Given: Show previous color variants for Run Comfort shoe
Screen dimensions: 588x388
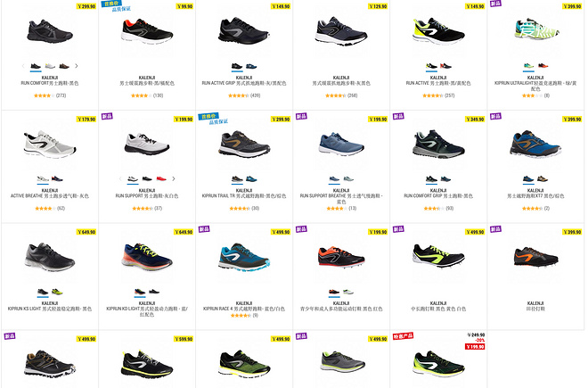Looking at the screenshot, I should click(x=23, y=66).
